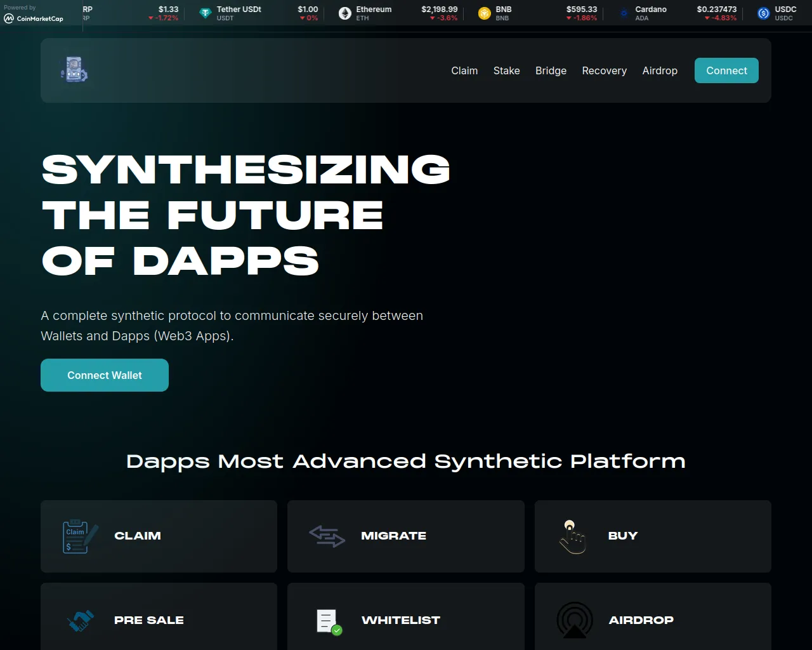The image size is (812, 650).
Task: Open the Airdrop nav menu item
Action: click(660, 70)
